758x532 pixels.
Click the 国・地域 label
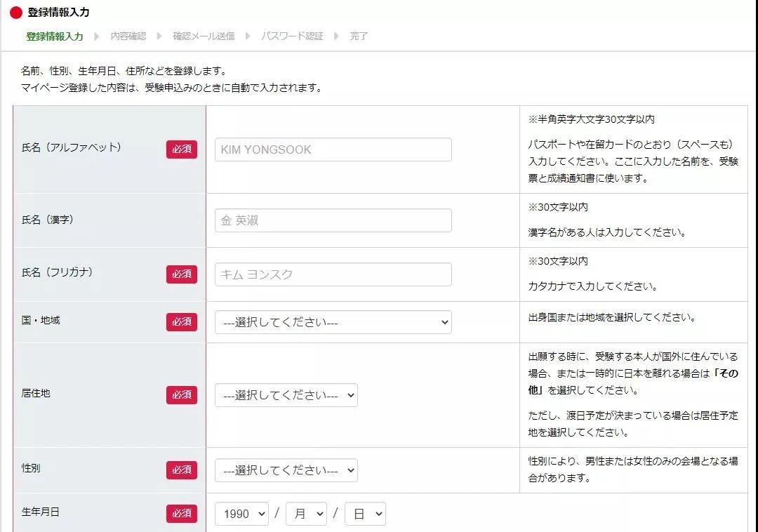coord(41,320)
